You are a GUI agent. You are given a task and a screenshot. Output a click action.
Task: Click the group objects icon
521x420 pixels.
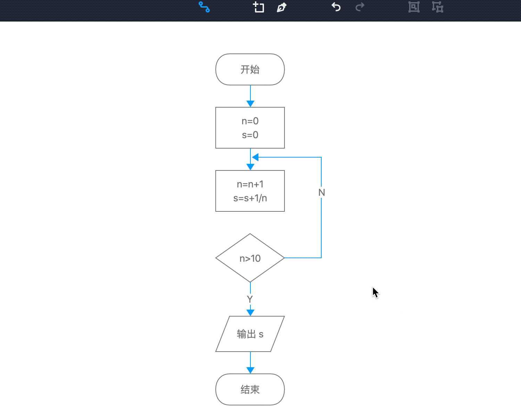[x=414, y=7]
